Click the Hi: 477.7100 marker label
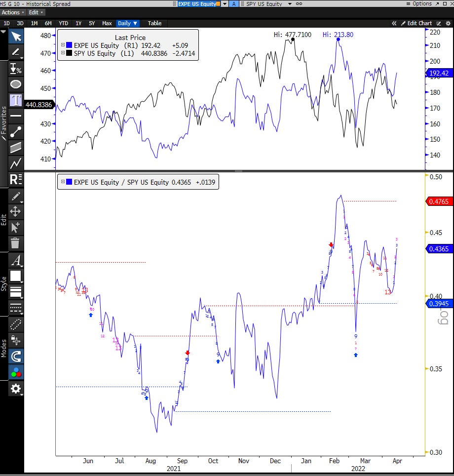 coord(292,35)
